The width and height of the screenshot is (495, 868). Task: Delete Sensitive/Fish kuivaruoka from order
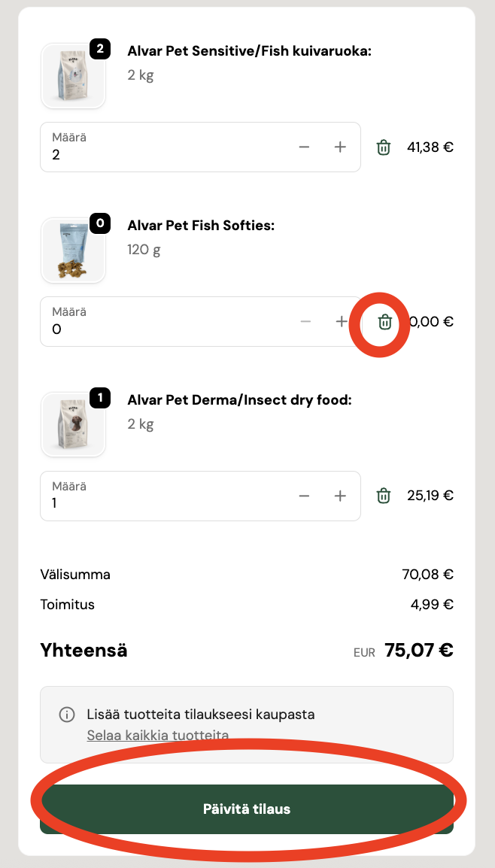(384, 147)
